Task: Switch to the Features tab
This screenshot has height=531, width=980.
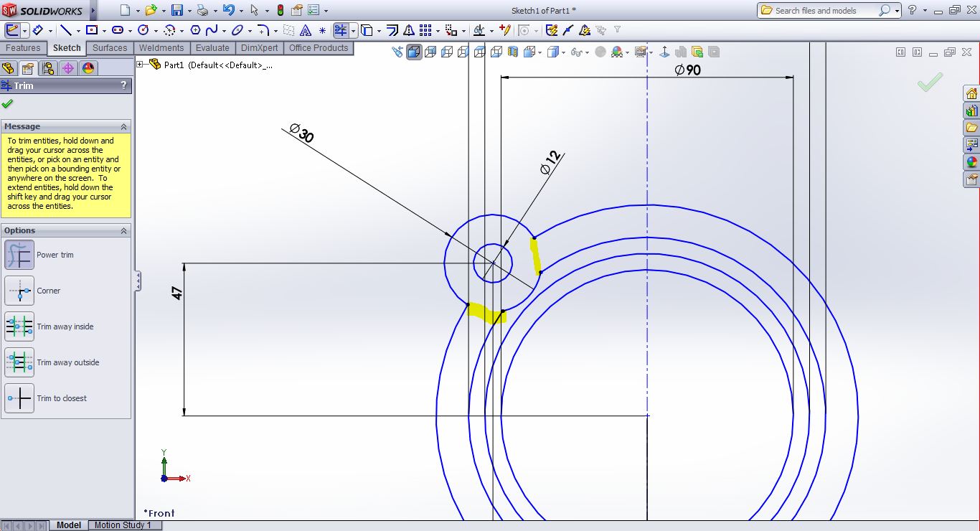Action: point(23,48)
